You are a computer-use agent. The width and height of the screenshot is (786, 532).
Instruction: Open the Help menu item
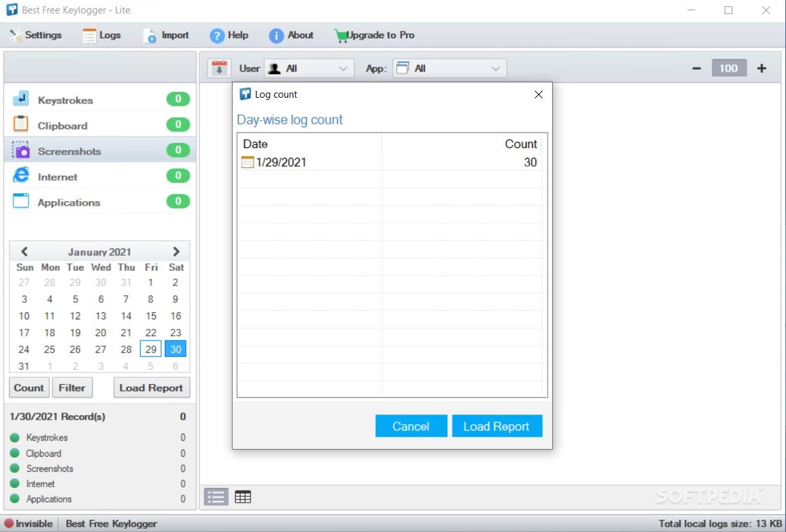tap(229, 35)
